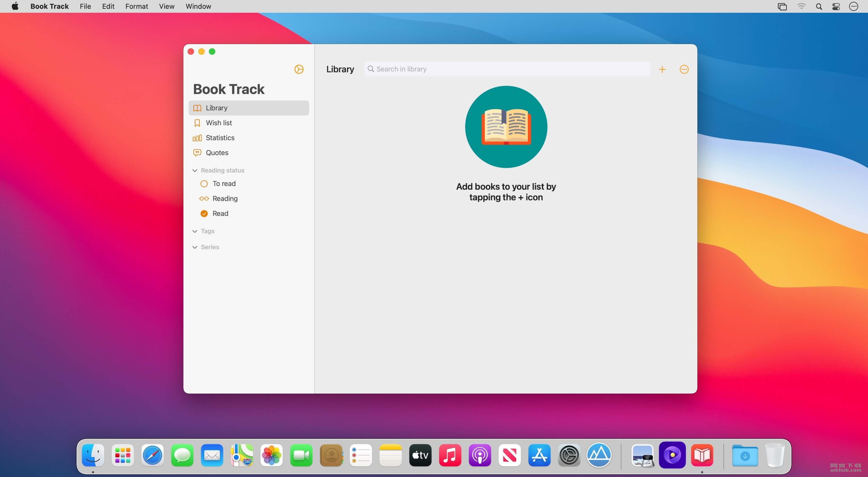
Task: Open the Statistics section
Action: point(249,138)
